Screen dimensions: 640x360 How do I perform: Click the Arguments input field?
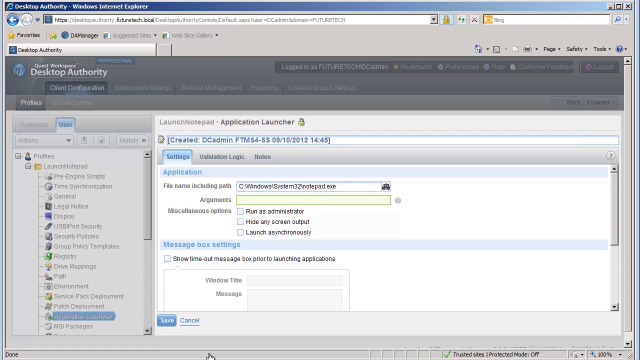[x=313, y=200]
